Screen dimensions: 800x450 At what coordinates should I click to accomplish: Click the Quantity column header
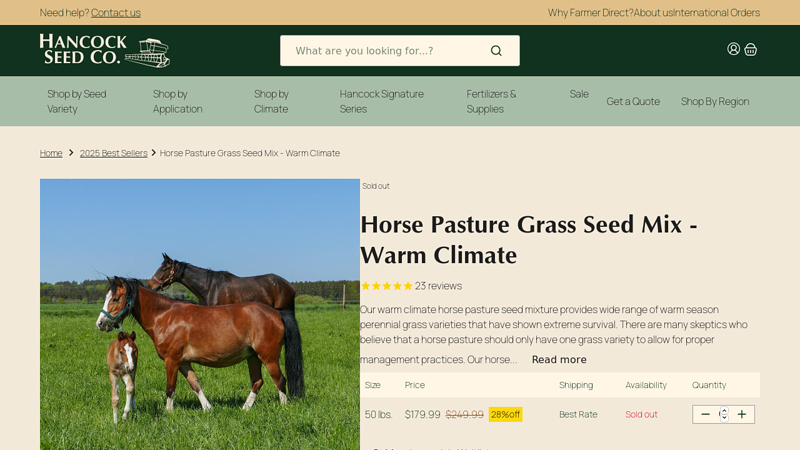pos(709,385)
